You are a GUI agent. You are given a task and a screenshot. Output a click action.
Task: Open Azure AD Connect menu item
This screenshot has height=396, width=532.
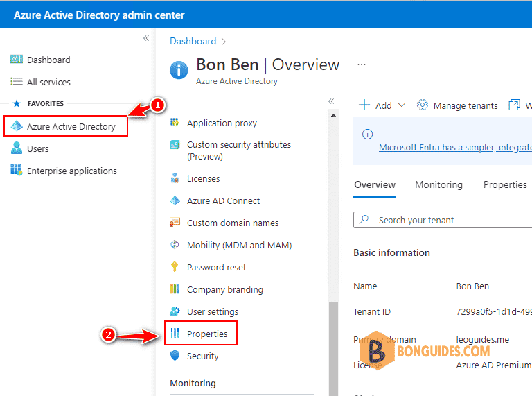click(x=223, y=200)
